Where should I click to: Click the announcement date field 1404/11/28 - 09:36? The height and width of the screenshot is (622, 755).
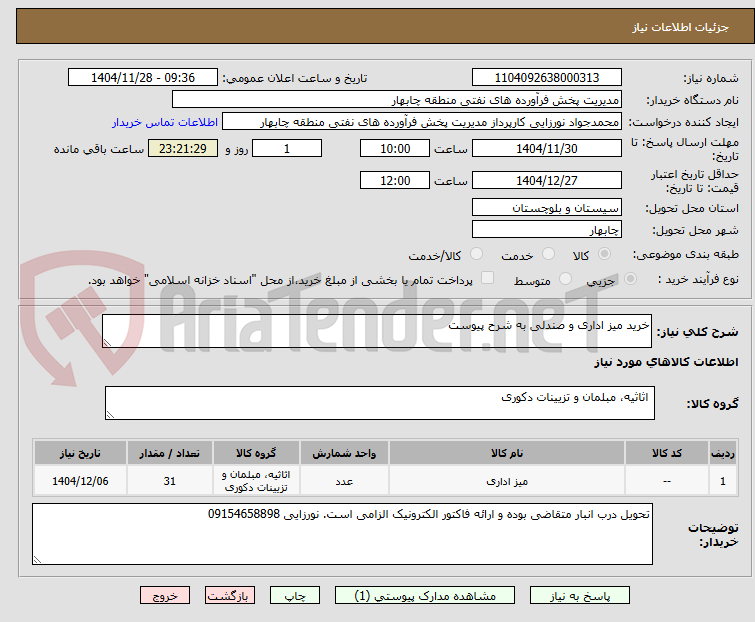tap(143, 78)
